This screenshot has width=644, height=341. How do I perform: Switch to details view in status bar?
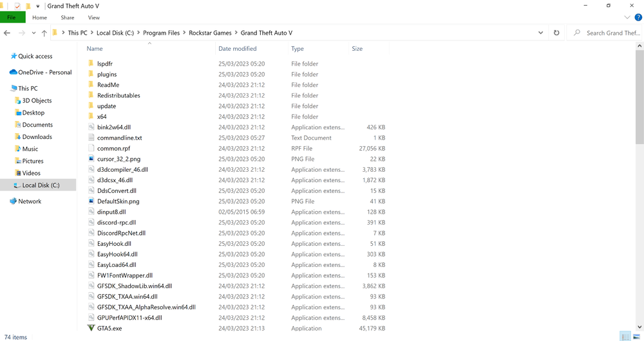pyautogui.click(x=625, y=337)
